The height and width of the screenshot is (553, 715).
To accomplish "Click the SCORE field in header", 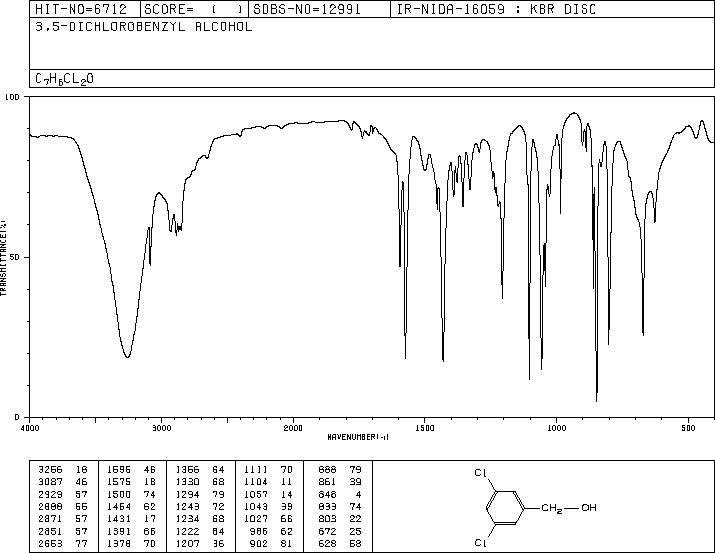I will (194, 9).
